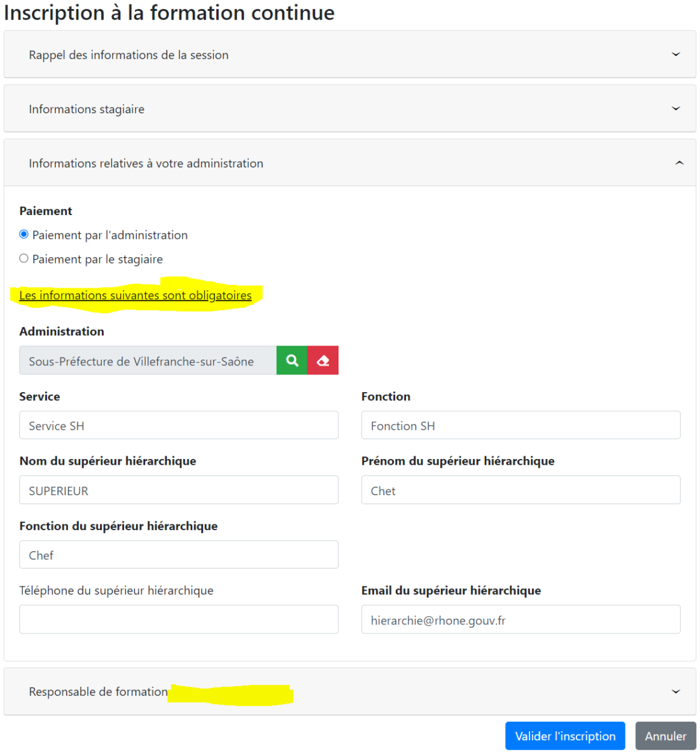
Task: Open the highlighted obligatory information link
Action: (135, 295)
